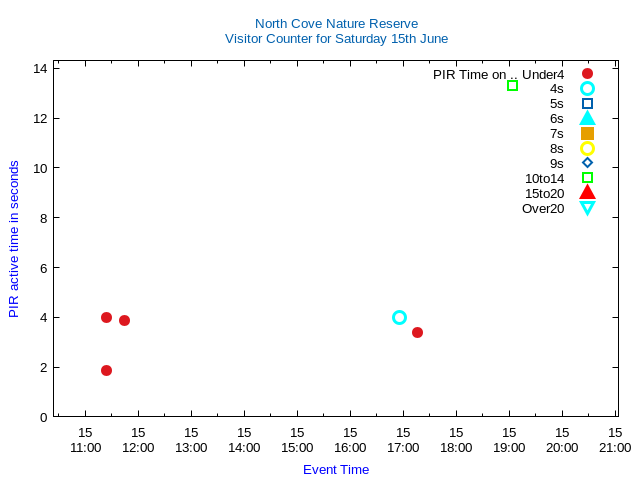
Task: Pick the orange 7s legend swatch
Action: pos(587,133)
